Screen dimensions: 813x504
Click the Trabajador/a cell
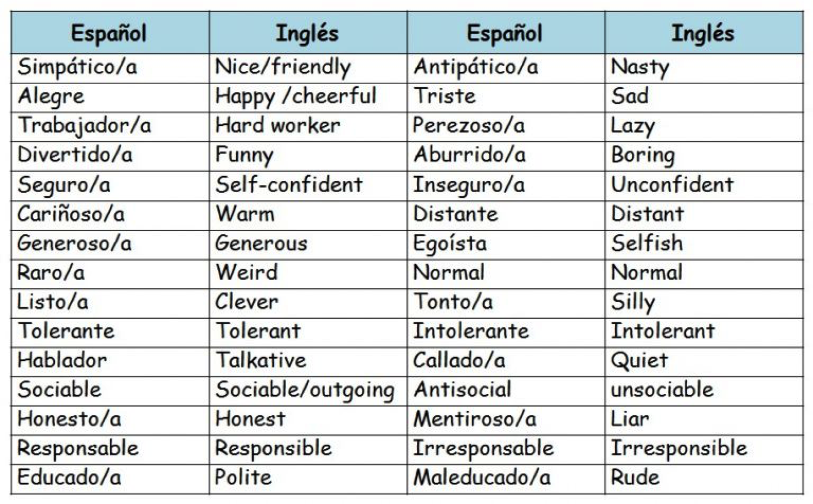pos(84,126)
